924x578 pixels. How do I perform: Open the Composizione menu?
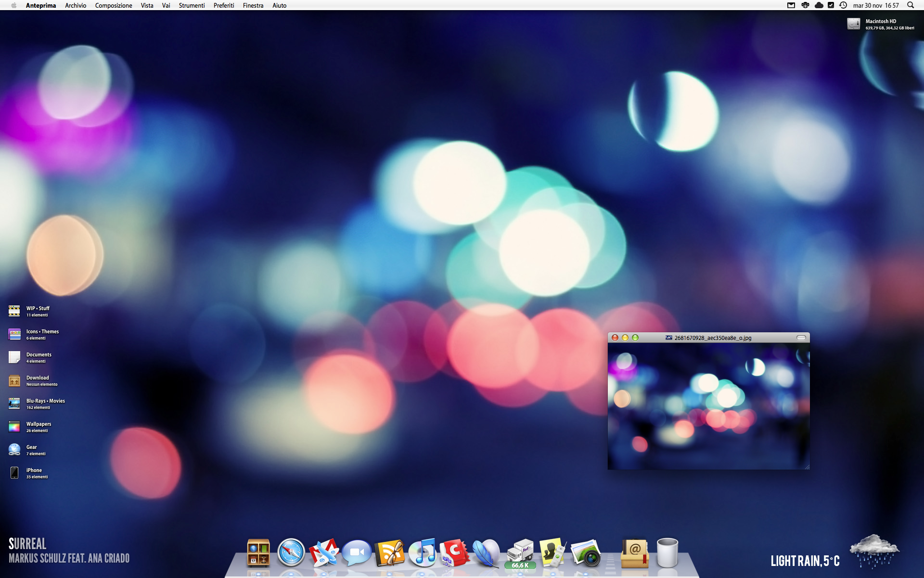(114, 5)
